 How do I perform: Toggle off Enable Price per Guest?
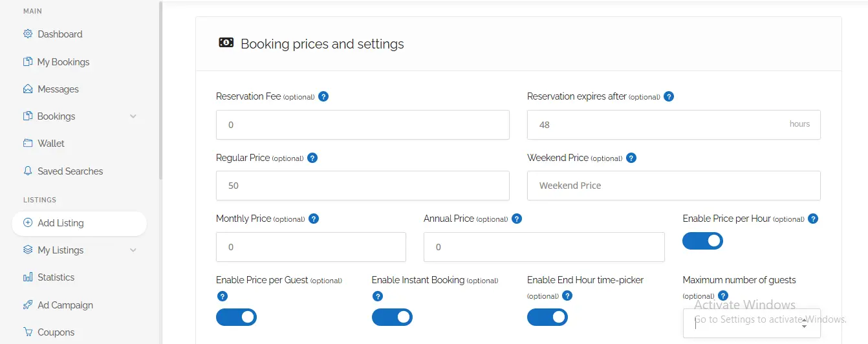click(x=236, y=317)
